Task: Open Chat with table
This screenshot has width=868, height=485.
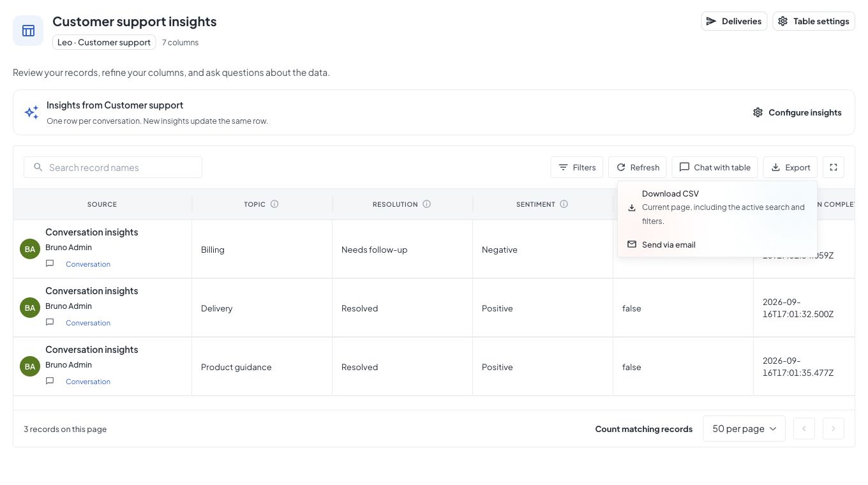Action: [715, 167]
